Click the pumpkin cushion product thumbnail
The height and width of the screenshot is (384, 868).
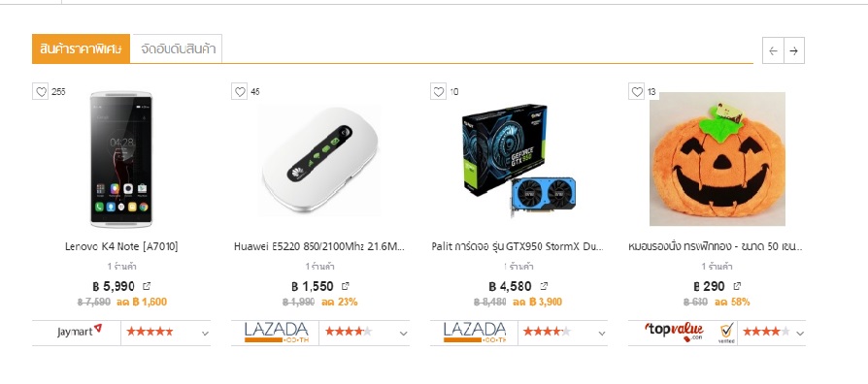718,159
